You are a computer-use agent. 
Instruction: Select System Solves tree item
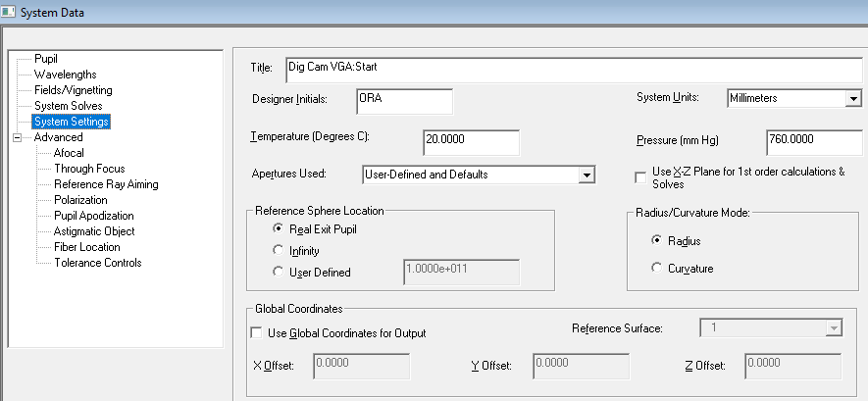click(68, 106)
